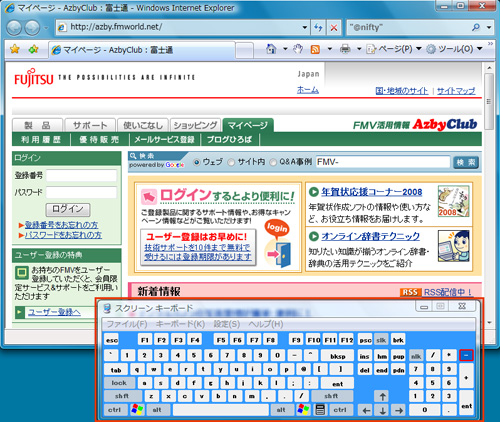Click the scrollbar up arrow
Screen dimensions: 500x422
pos(489,68)
